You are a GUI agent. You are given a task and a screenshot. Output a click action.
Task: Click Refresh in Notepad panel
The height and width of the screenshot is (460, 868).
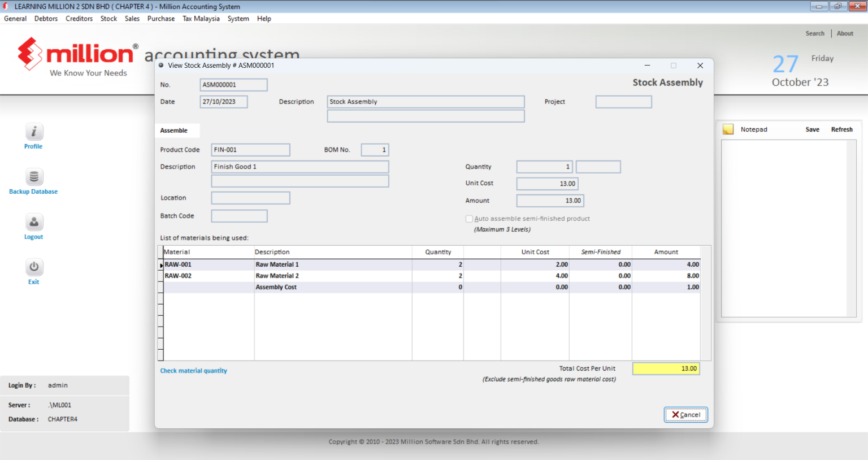pyautogui.click(x=842, y=129)
